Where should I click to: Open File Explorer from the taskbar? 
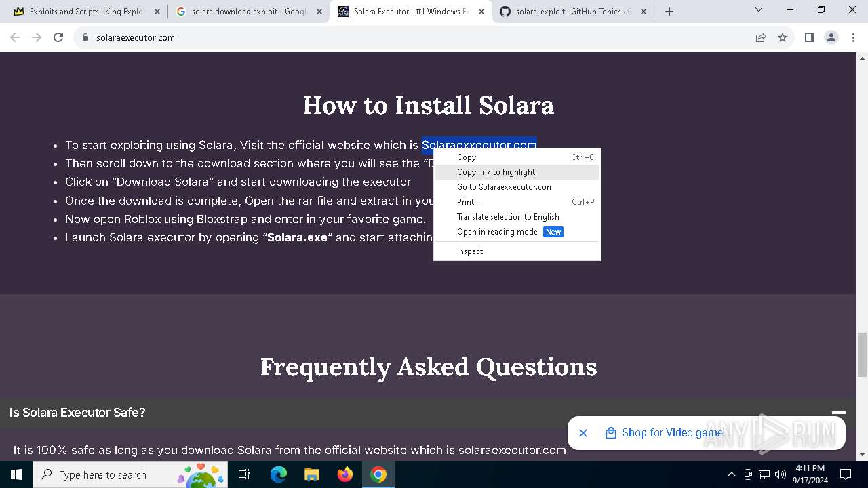(311, 474)
